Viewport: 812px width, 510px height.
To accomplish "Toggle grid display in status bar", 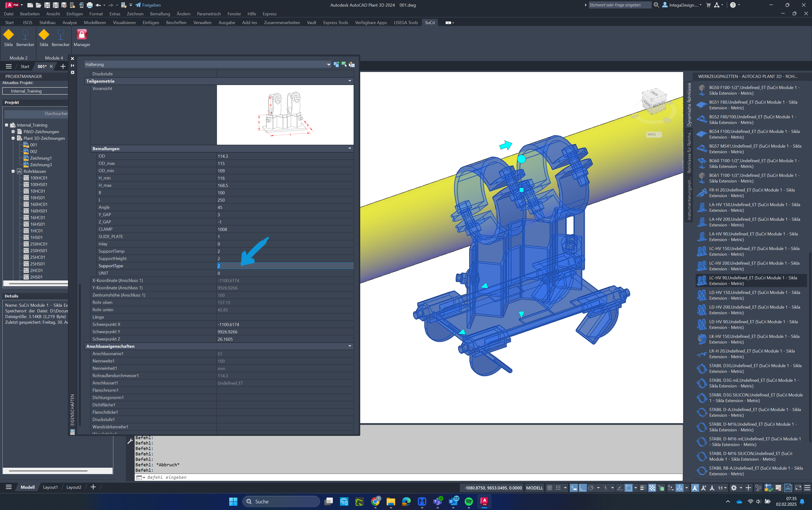I will pyautogui.click(x=550, y=488).
